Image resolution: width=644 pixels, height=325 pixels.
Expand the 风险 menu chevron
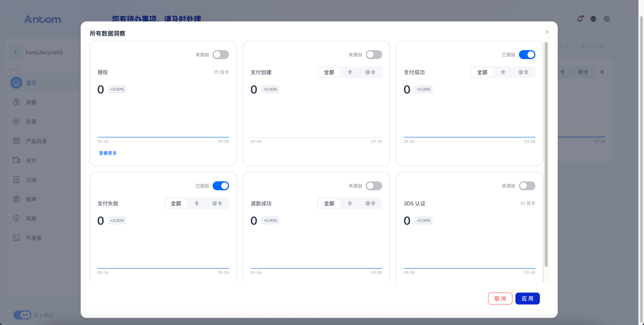[x=69, y=218]
